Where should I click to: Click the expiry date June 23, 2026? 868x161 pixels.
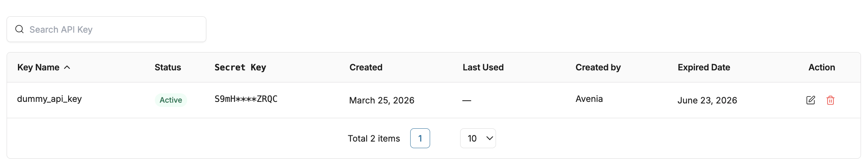pyautogui.click(x=707, y=100)
